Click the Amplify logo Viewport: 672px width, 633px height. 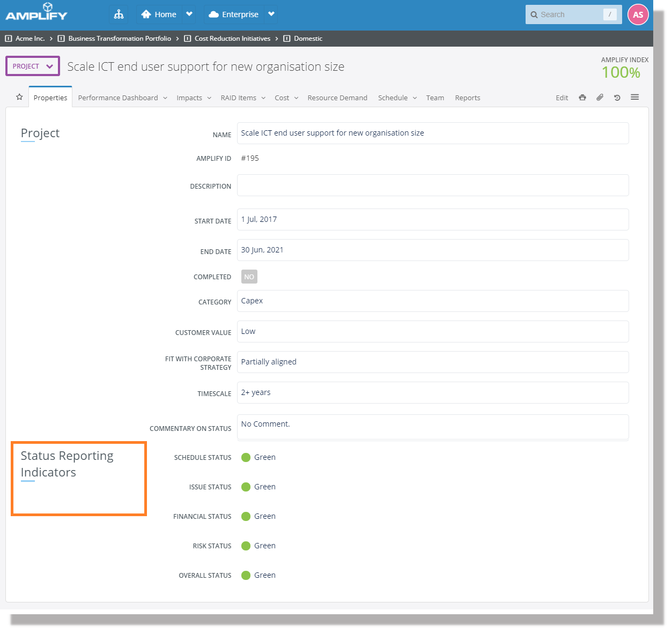pos(36,12)
